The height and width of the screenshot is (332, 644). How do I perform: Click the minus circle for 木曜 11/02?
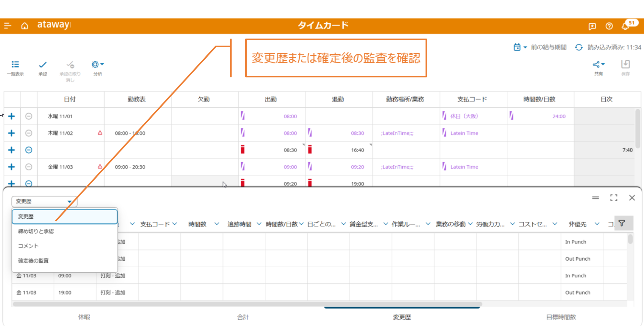pos(29,133)
